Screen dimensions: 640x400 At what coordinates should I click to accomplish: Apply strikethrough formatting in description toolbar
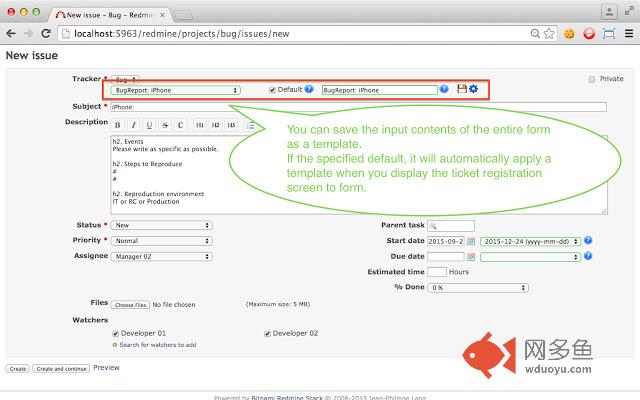(x=165, y=125)
